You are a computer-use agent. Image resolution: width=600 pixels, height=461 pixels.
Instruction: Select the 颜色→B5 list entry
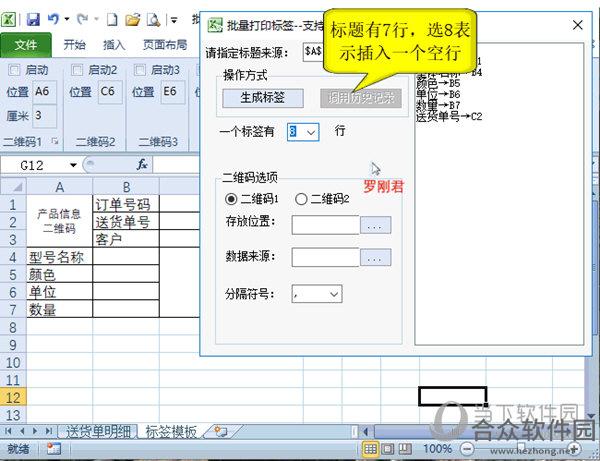click(x=438, y=83)
